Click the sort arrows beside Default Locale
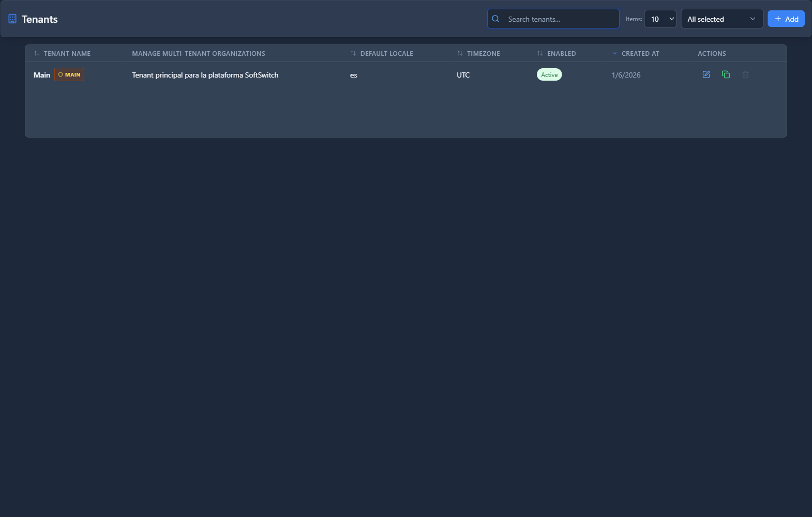Screen dimensions: 812x517 tap(353, 54)
